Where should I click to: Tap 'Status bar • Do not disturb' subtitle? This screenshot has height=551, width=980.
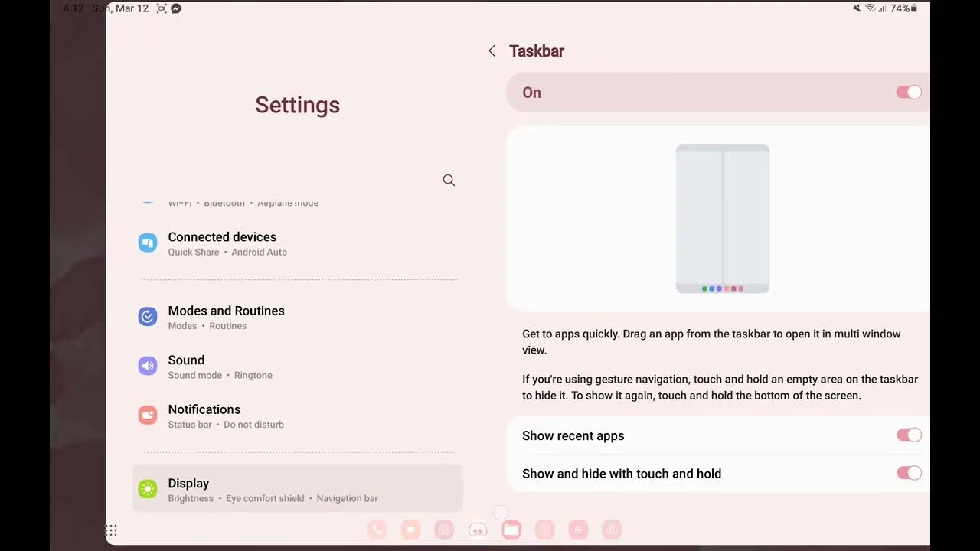pyautogui.click(x=226, y=425)
